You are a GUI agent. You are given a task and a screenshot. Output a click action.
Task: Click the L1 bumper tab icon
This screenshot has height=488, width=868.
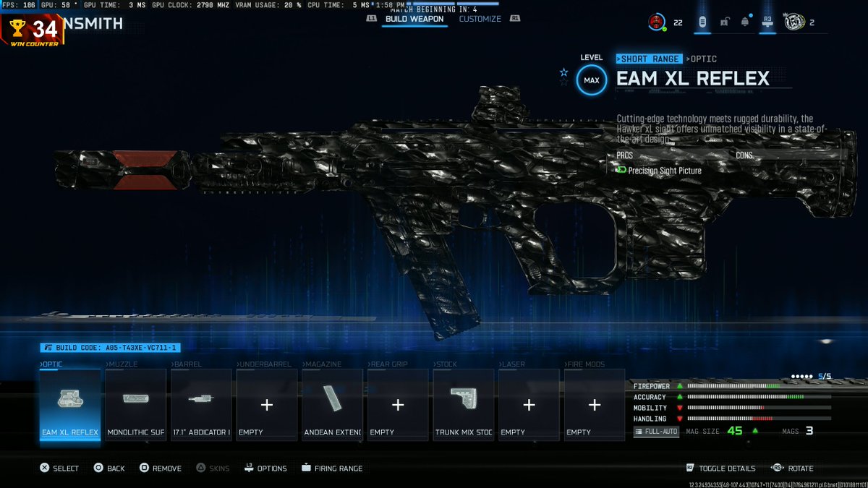pos(372,19)
